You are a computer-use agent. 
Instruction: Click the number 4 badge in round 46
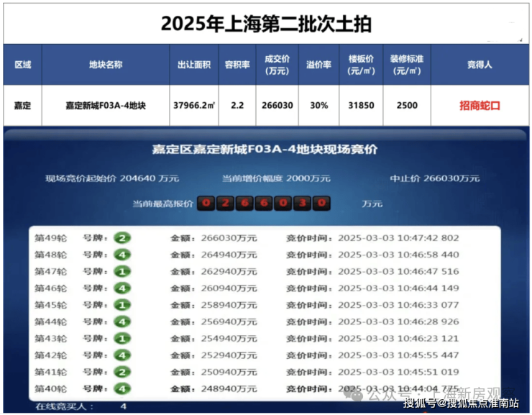[123, 288]
